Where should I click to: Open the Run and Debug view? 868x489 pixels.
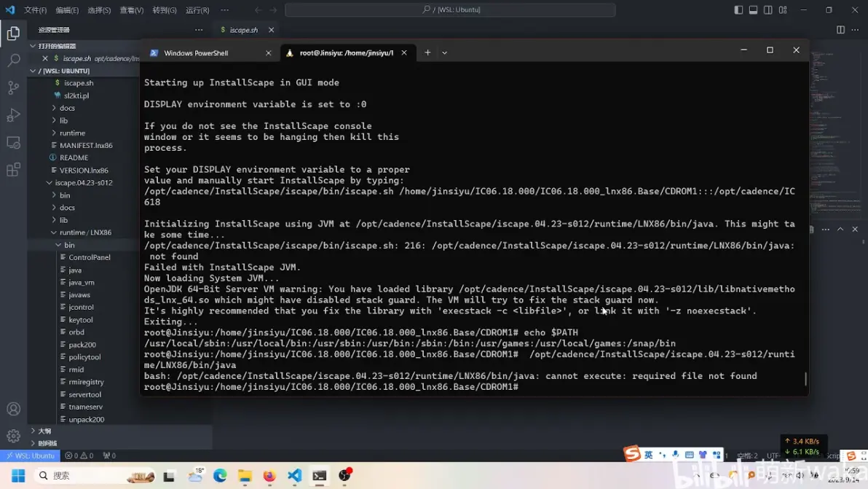(13, 114)
